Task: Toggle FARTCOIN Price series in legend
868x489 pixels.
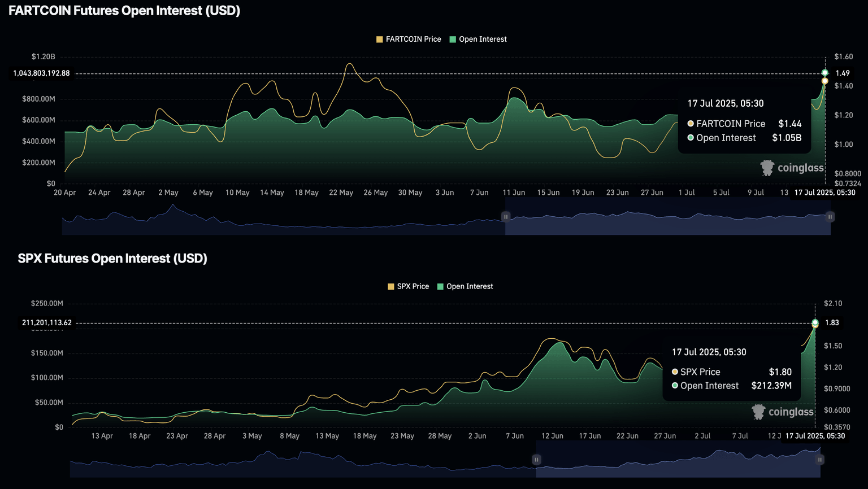Action: tap(409, 40)
